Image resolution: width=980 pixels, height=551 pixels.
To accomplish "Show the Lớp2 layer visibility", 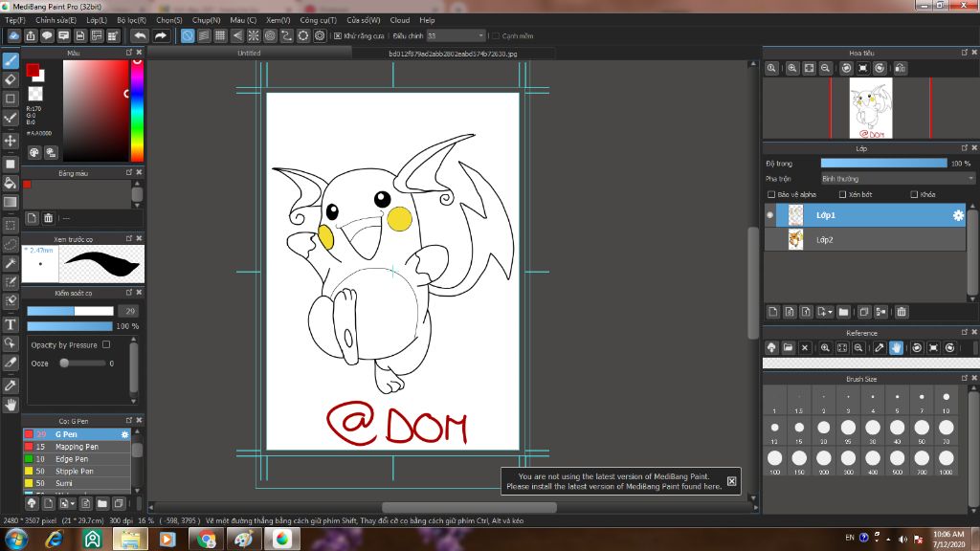I will (x=770, y=240).
